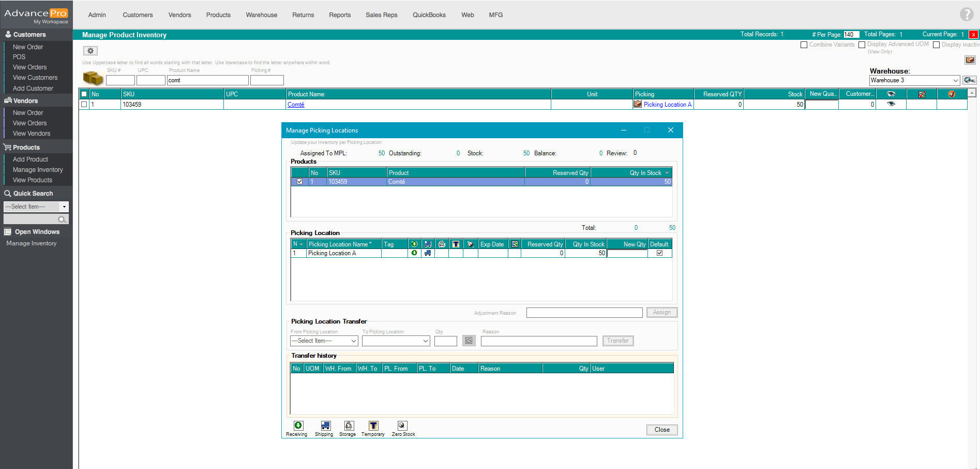980x469 pixels.
Task: Enable the Combine Variants checkbox
Action: 804,45
